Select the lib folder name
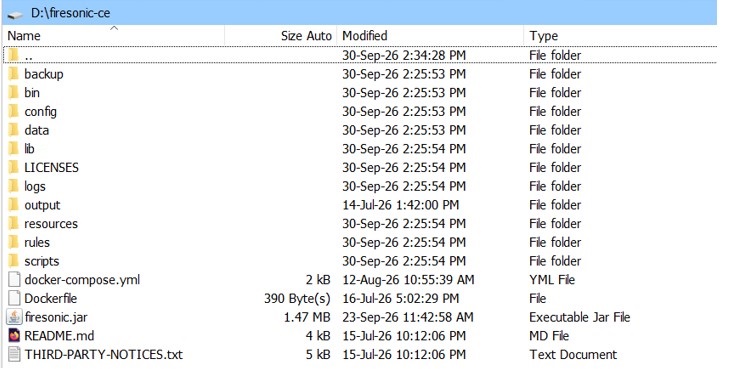The image size is (750, 369). point(29,148)
